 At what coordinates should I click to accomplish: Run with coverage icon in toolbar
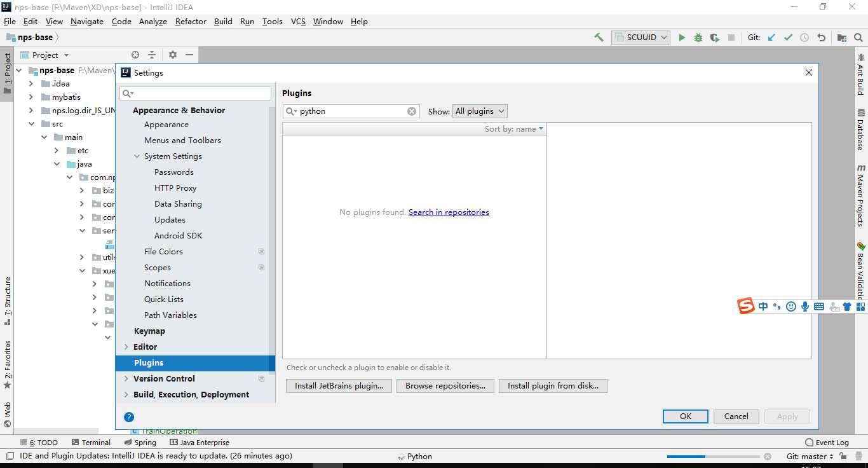(x=715, y=38)
